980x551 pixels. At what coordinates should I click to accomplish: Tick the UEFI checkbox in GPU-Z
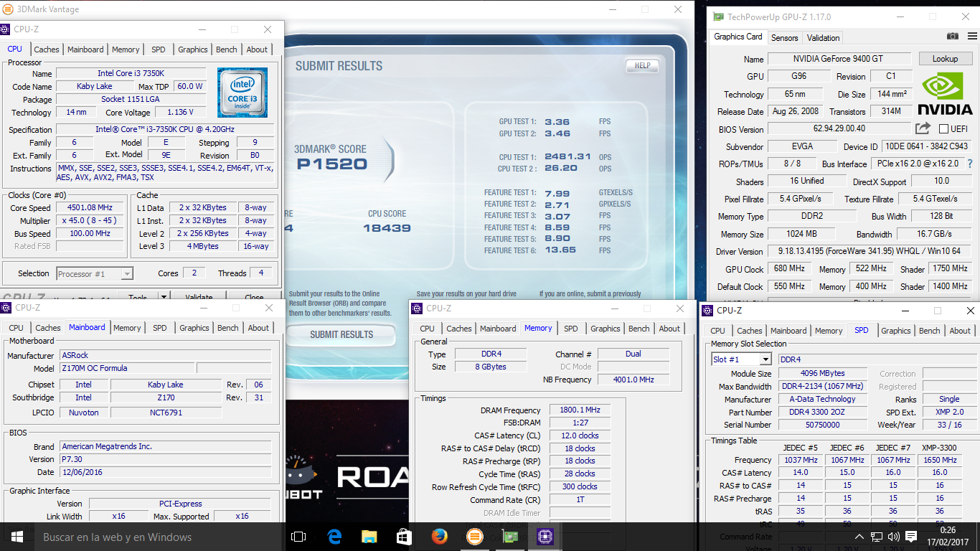943,129
